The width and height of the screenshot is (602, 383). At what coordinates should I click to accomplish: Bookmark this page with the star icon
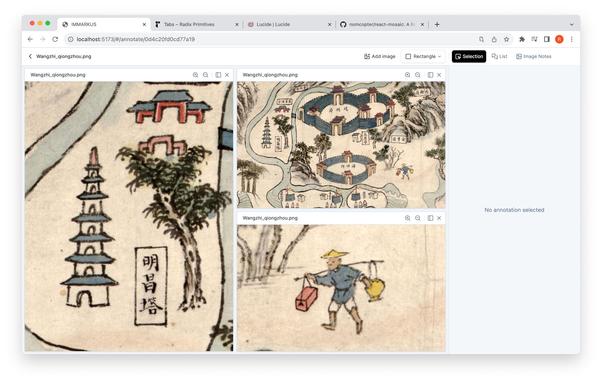click(x=507, y=39)
